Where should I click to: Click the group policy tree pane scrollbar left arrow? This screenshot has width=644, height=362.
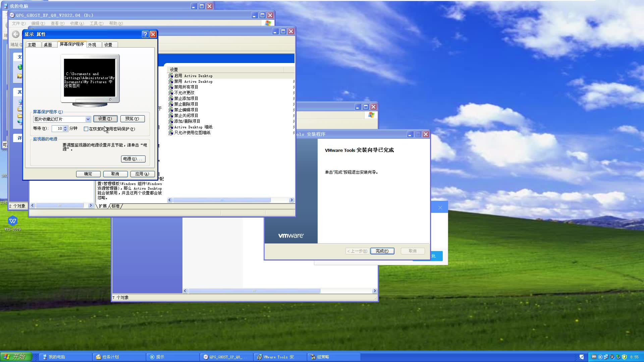coord(33,205)
